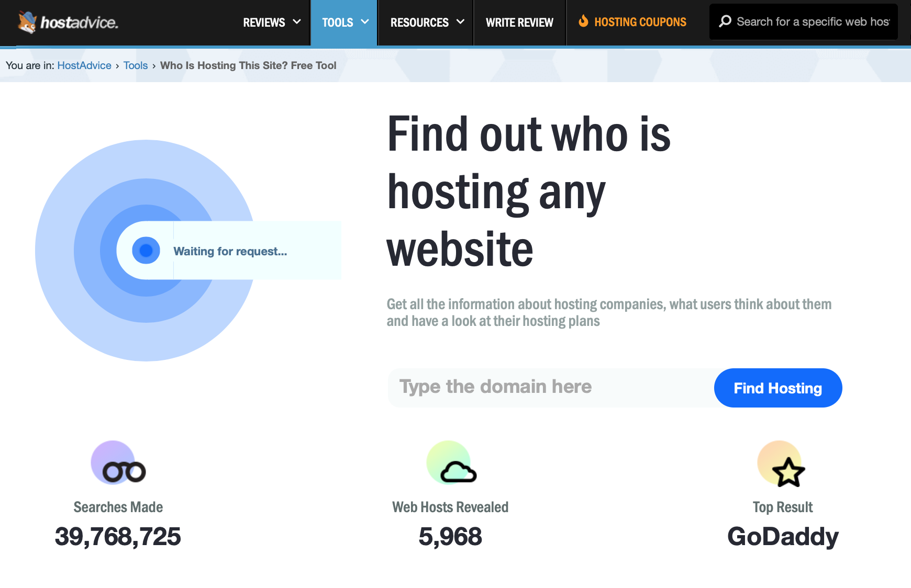Click the '39,768,725' searches count
The image size is (911, 588).
[118, 537]
